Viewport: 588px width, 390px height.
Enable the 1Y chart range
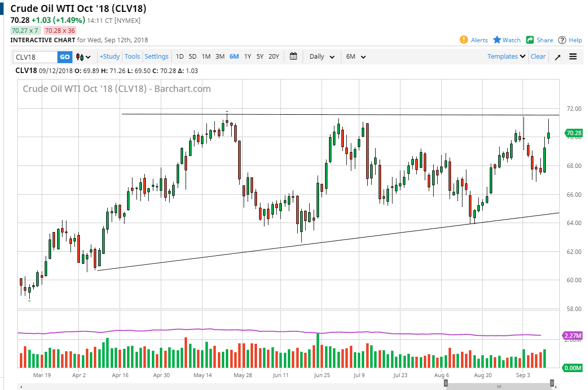tap(248, 56)
